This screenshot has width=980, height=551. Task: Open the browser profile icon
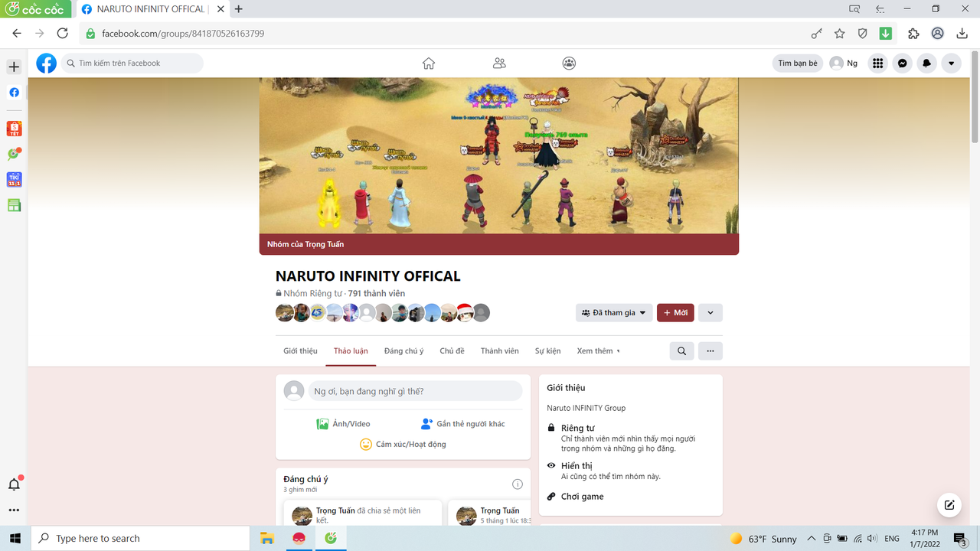pyautogui.click(x=937, y=34)
